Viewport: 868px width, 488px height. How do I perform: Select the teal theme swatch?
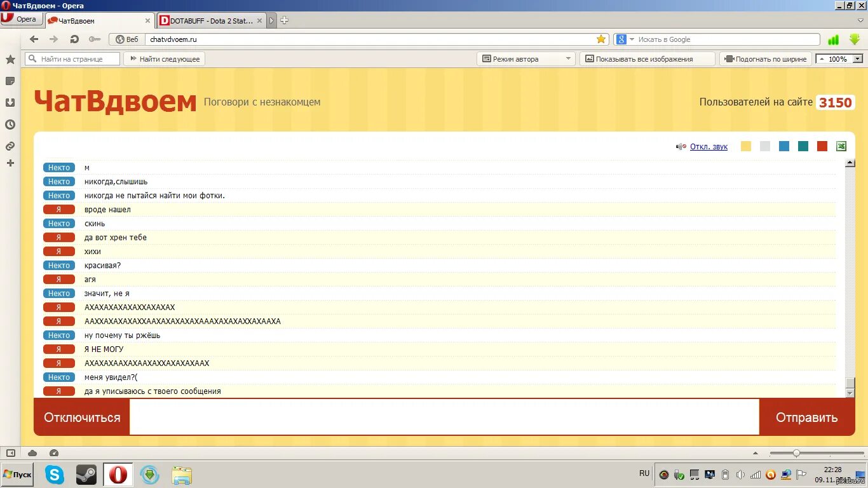[803, 146]
